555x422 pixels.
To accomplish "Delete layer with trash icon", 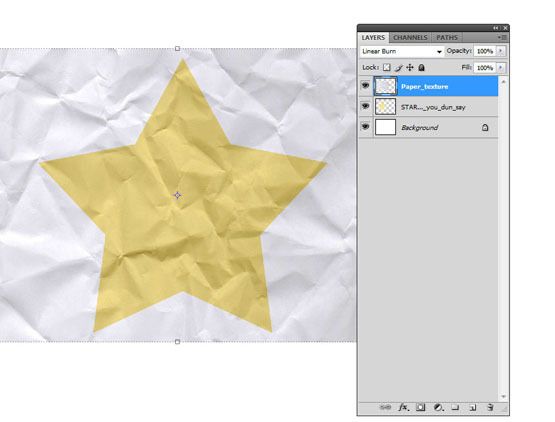I will [x=490, y=407].
